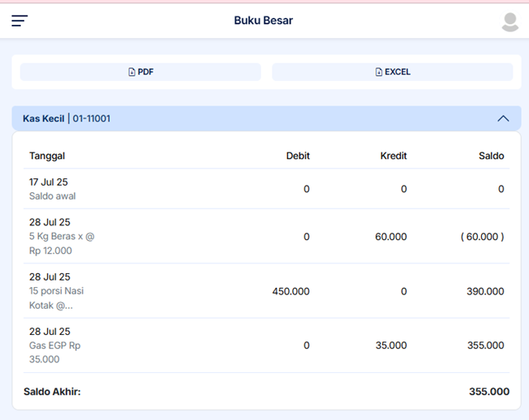This screenshot has height=420, width=529.
Task: Open the 17 Jul 25 Saldo awal entry
Action: point(53,189)
